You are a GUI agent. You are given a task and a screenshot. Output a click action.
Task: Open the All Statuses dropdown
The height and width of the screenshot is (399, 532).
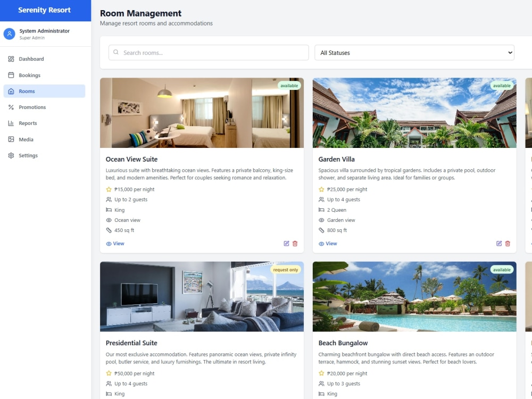[414, 53]
